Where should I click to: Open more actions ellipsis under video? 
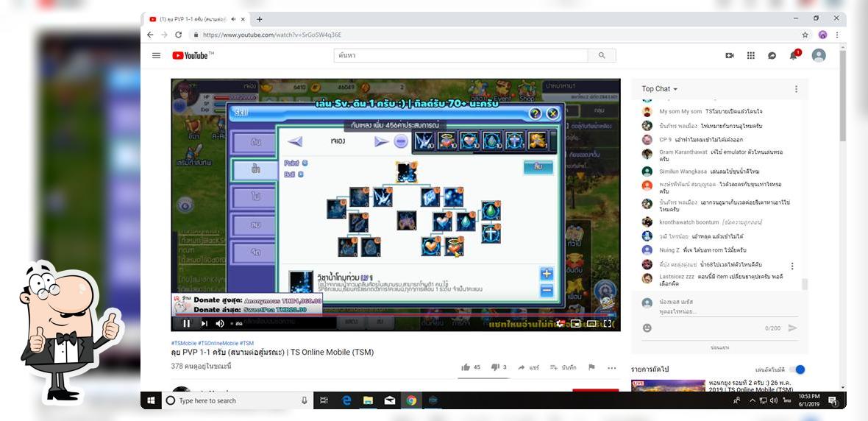click(612, 367)
